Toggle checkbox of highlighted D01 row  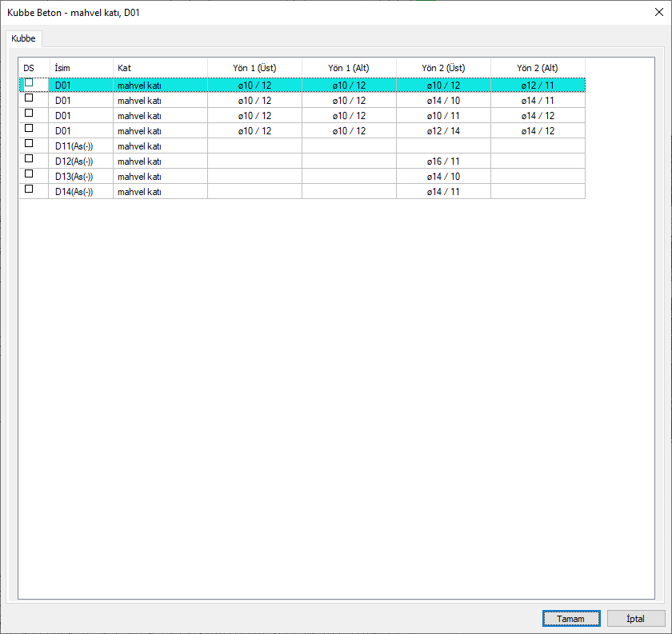(29, 82)
